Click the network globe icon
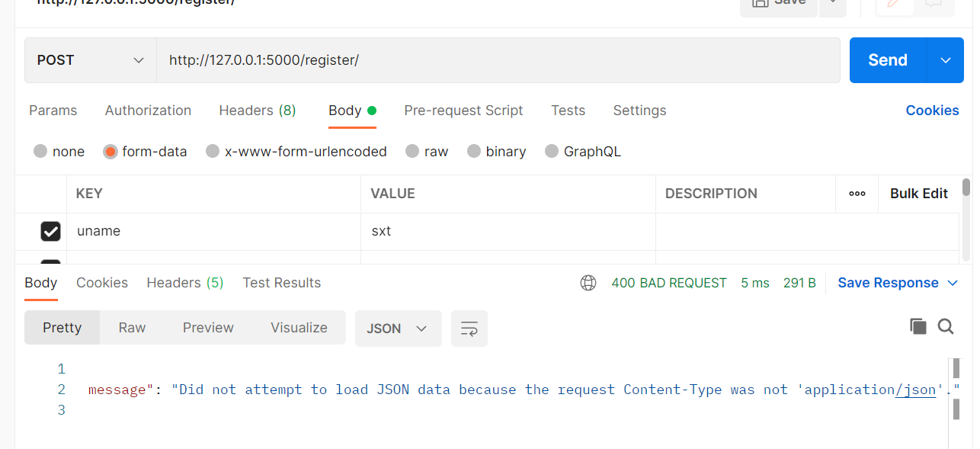 click(x=588, y=283)
